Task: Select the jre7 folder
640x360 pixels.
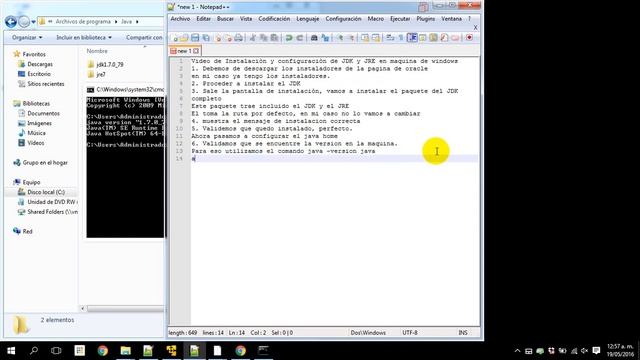Action: pos(97,74)
